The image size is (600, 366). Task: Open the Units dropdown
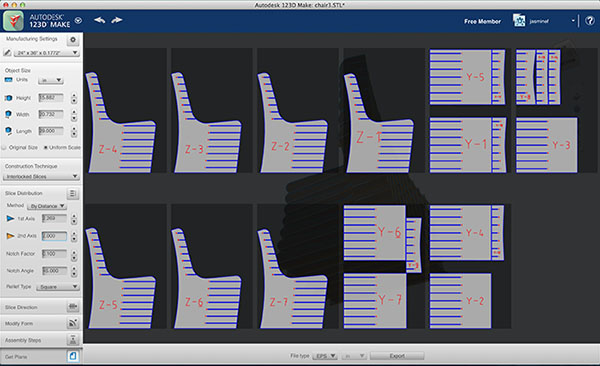(x=51, y=80)
